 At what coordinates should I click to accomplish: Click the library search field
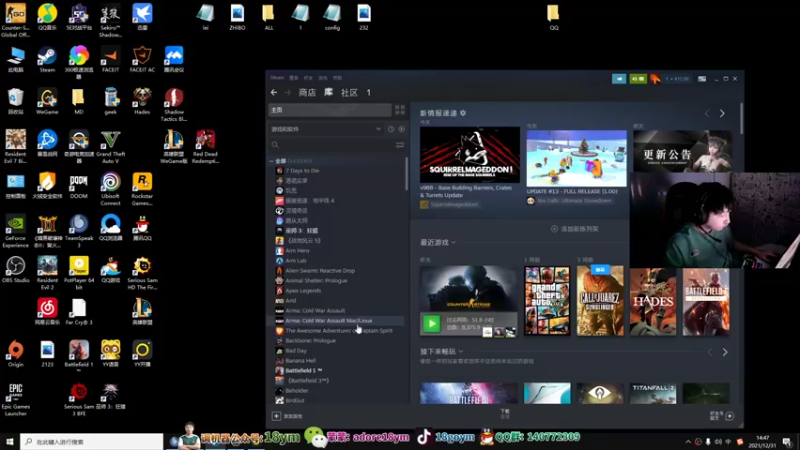tap(332, 145)
